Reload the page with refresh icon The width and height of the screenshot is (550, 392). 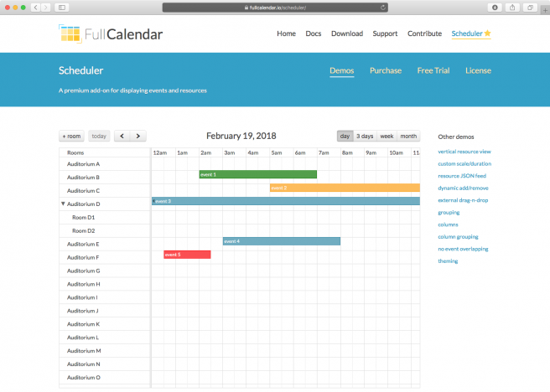[x=382, y=8]
